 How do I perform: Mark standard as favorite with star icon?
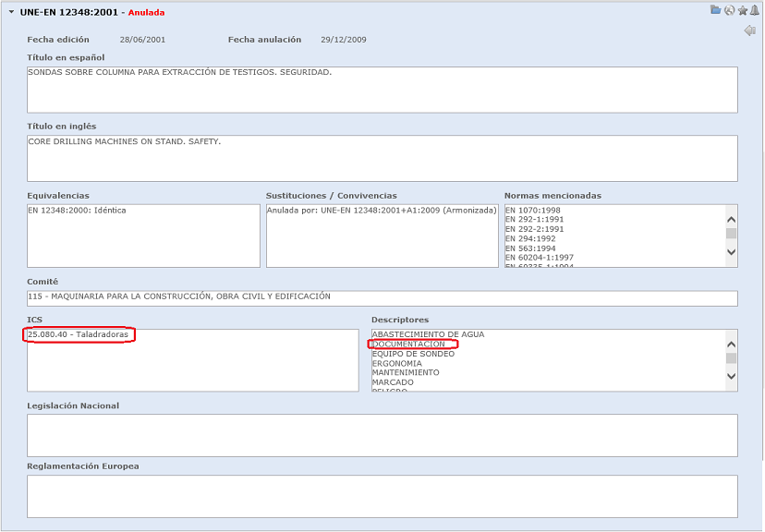[742, 10]
